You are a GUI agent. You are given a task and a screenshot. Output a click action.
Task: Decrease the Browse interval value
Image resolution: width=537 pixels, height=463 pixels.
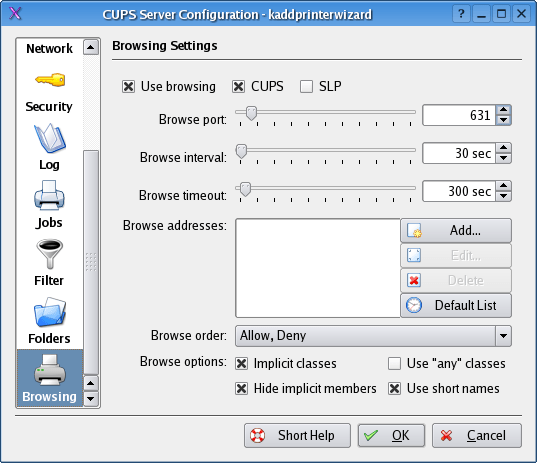click(x=503, y=158)
